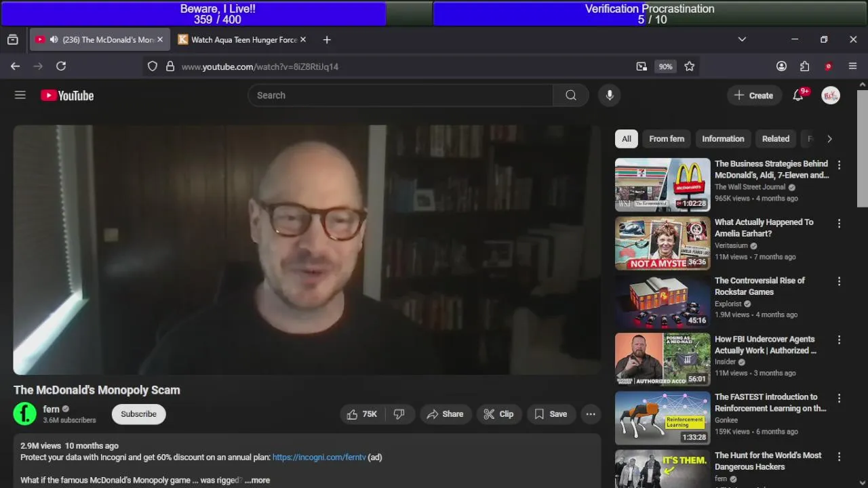868x488 pixels.
Task: Subscribe to the fern channel
Action: click(138, 414)
